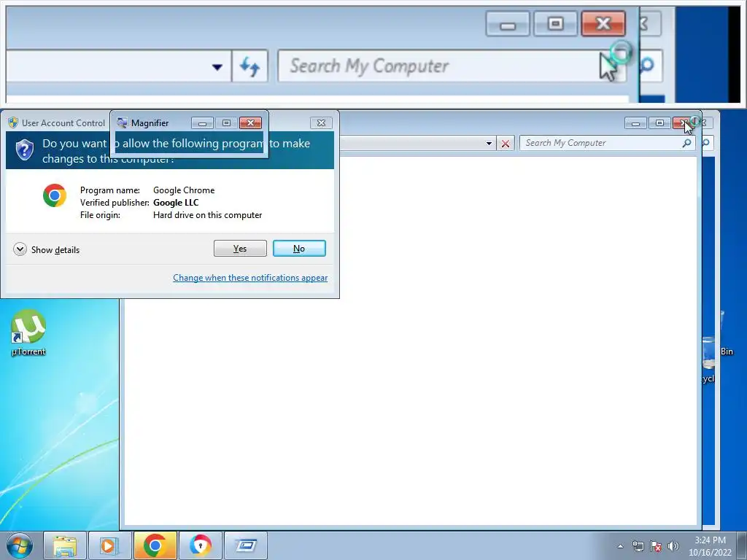Show hidden system tray icons
747x560 pixels.
coord(620,546)
